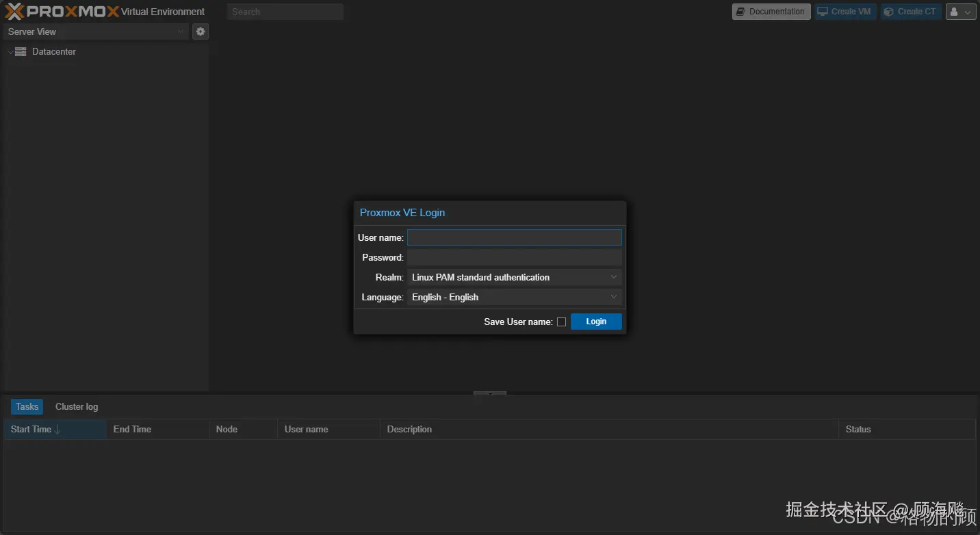Click the Login button

pos(596,322)
